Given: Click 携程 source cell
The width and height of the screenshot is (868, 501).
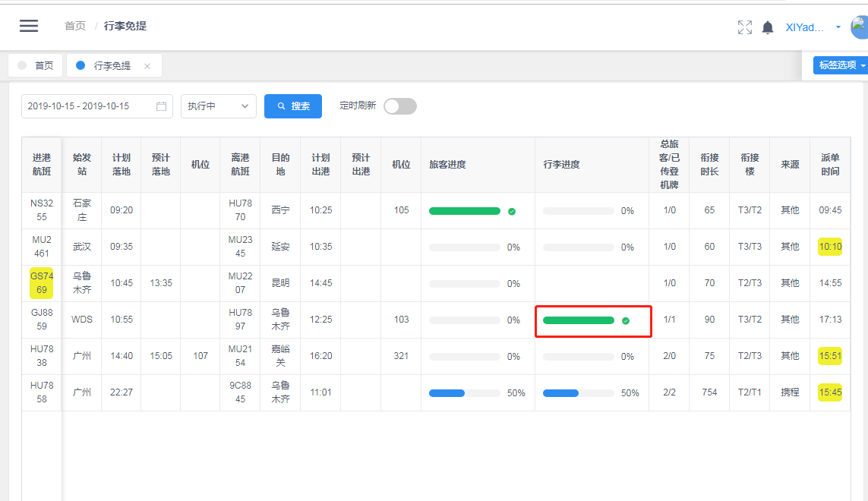Looking at the screenshot, I should (x=790, y=392).
